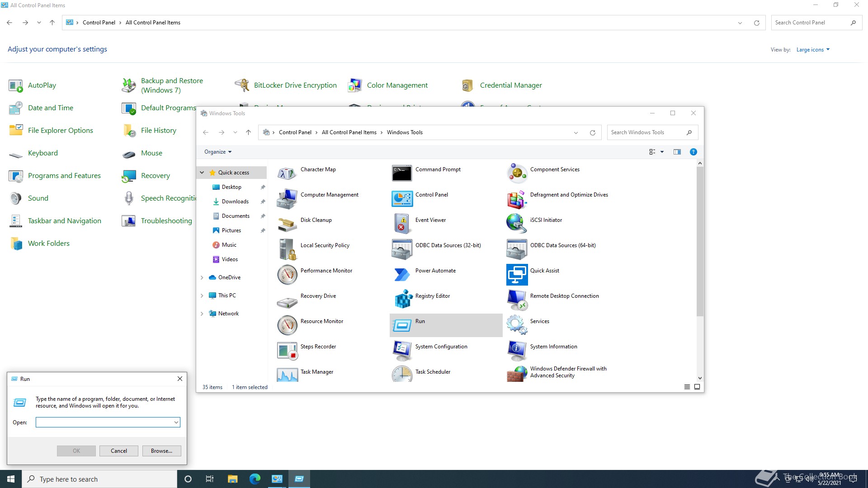Open the Computer Management icon

coord(287,198)
